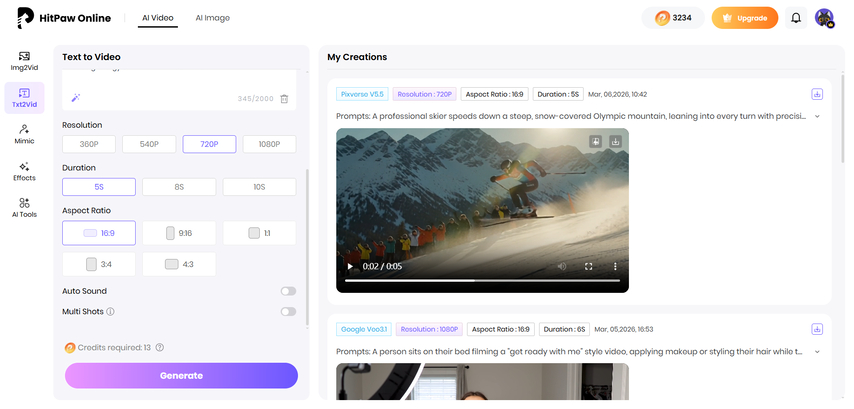Click the My Creations scrollbar

click(x=843, y=120)
